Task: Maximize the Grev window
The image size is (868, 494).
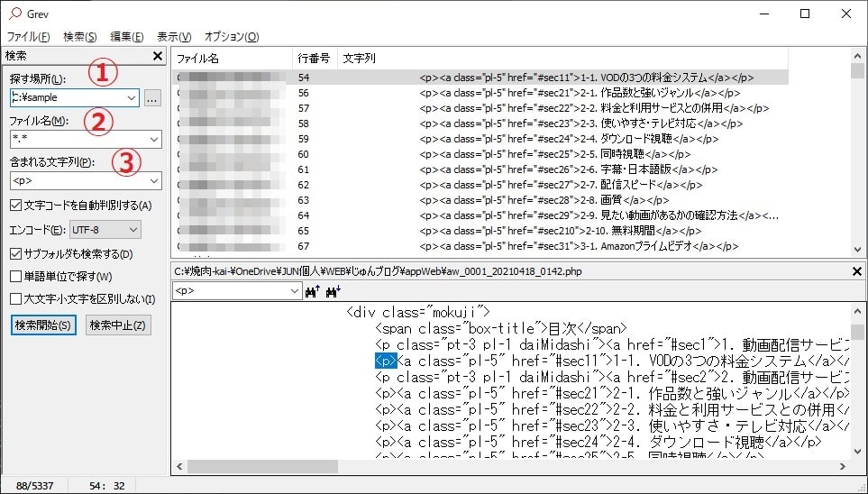Action: (806, 14)
